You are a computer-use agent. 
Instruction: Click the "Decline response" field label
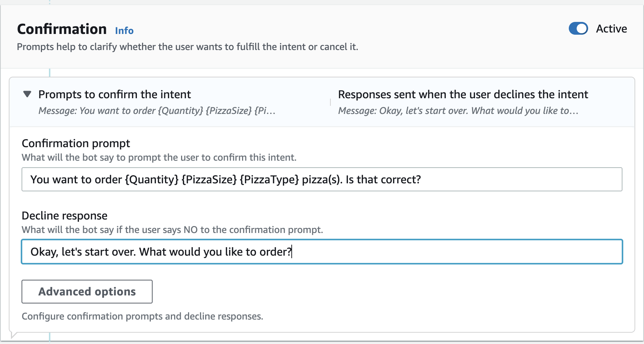[65, 216]
